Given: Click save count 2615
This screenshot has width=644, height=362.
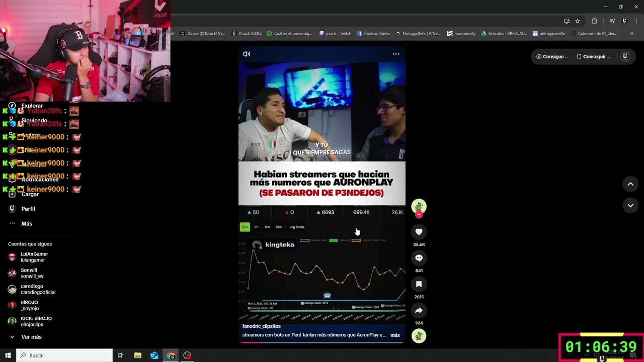Looking at the screenshot, I should (x=419, y=297).
